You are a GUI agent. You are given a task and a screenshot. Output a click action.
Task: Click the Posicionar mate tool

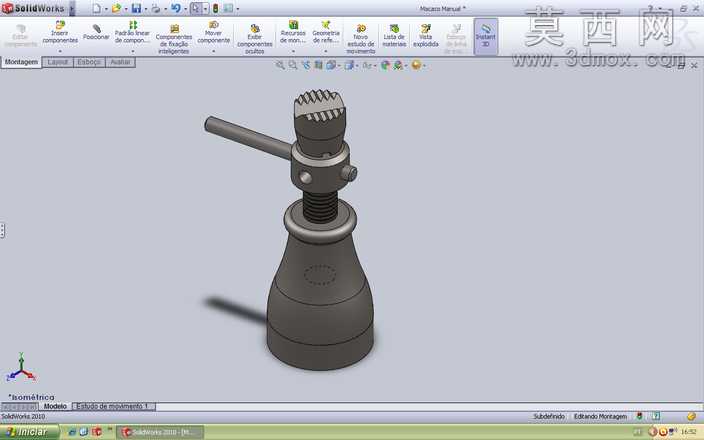tap(96, 32)
